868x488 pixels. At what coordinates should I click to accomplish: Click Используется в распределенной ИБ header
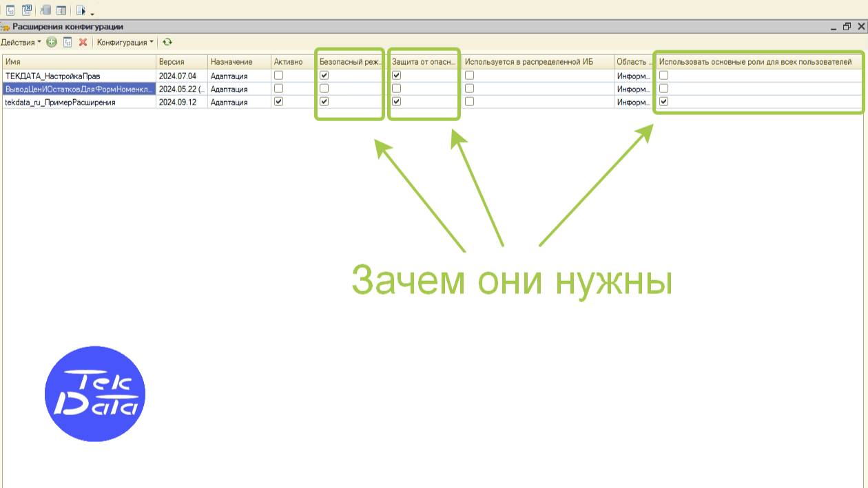click(x=537, y=62)
